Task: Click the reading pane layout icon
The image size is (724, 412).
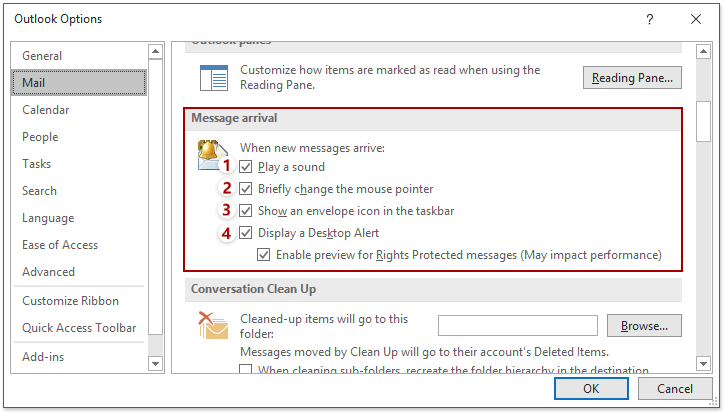Action: pyautogui.click(x=213, y=78)
